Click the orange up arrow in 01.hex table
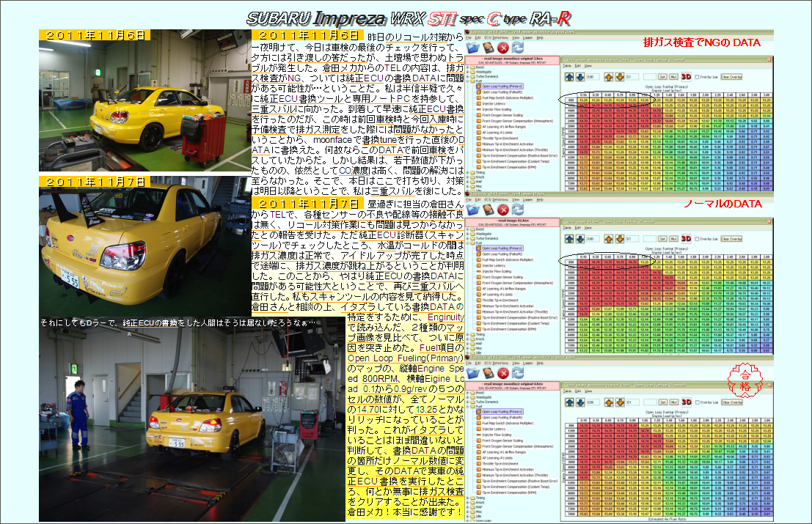 coord(609,239)
